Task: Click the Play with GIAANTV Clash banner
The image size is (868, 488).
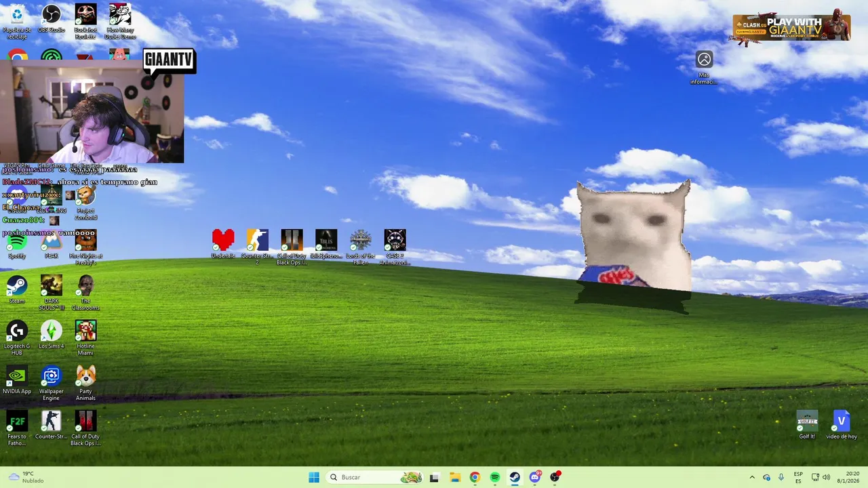Action: (790, 28)
